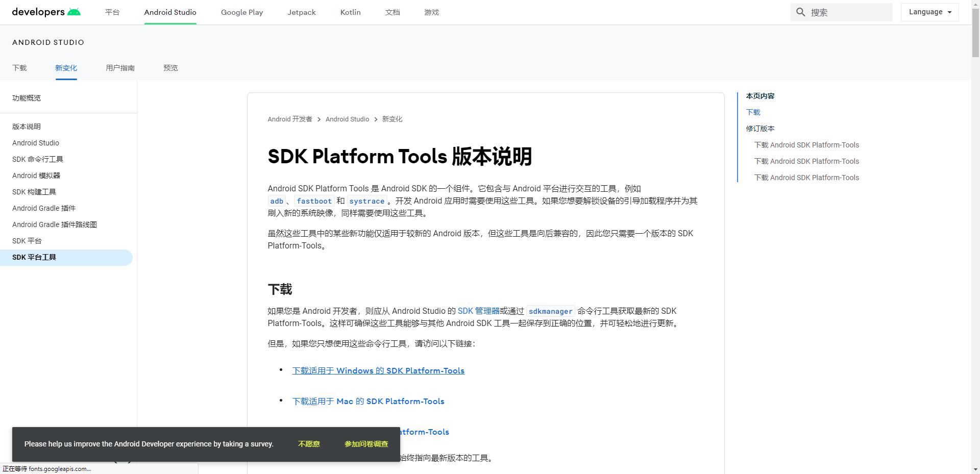The image size is (980, 474).
Task: Decline survey with 不愿意 button
Action: [309, 444]
